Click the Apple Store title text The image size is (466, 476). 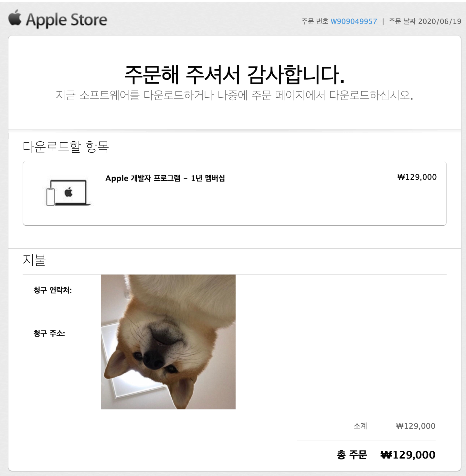coord(67,20)
